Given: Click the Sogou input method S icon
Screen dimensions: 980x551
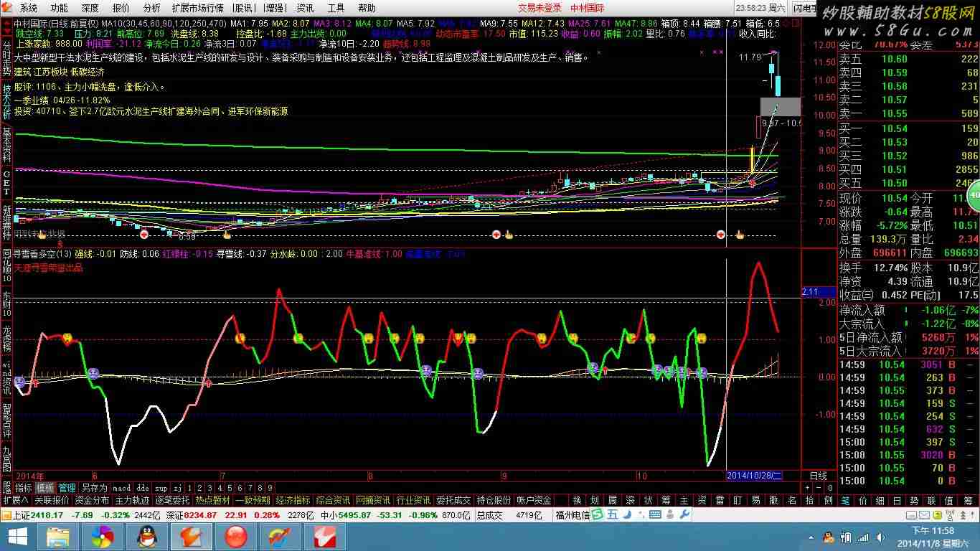Looking at the screenshot, I should (596, 514).
